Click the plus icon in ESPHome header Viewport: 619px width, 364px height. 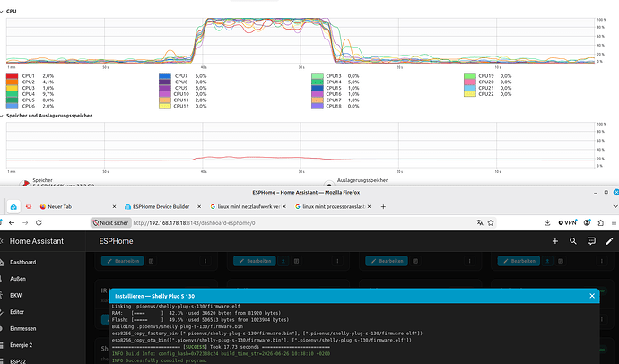point(555,241)
